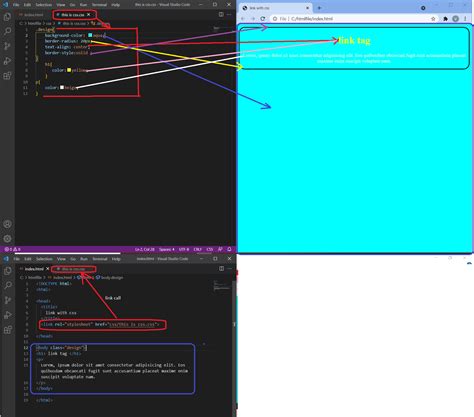Image resolution: width=474 pixels, height=417 pixels.
Task: Open Source Control in the bottom VS Code window
Action: [x=7, y=300]
